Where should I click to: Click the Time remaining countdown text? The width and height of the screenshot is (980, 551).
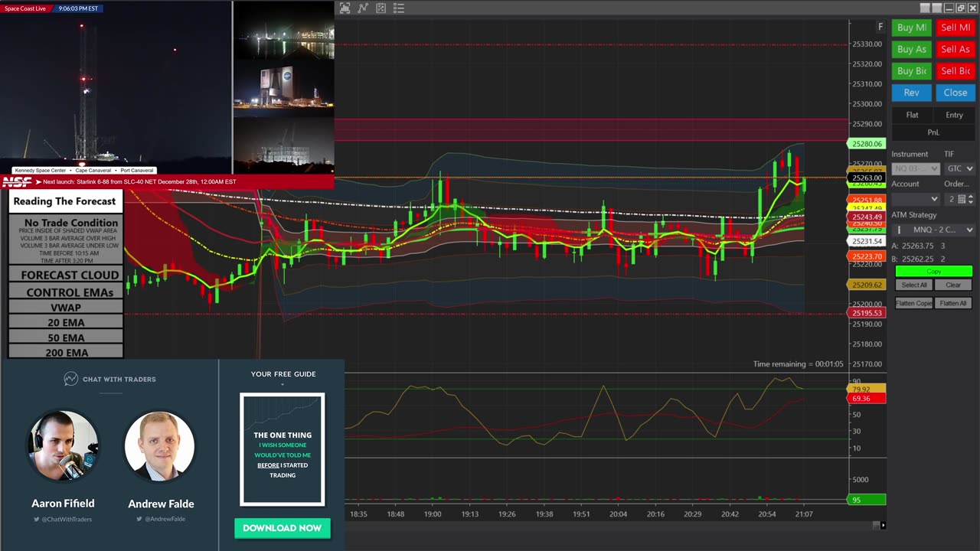click(x=798, y=364)
